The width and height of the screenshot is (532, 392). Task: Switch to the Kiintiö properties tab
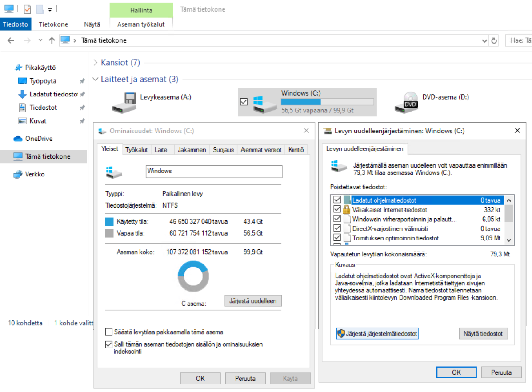[296, 150]
